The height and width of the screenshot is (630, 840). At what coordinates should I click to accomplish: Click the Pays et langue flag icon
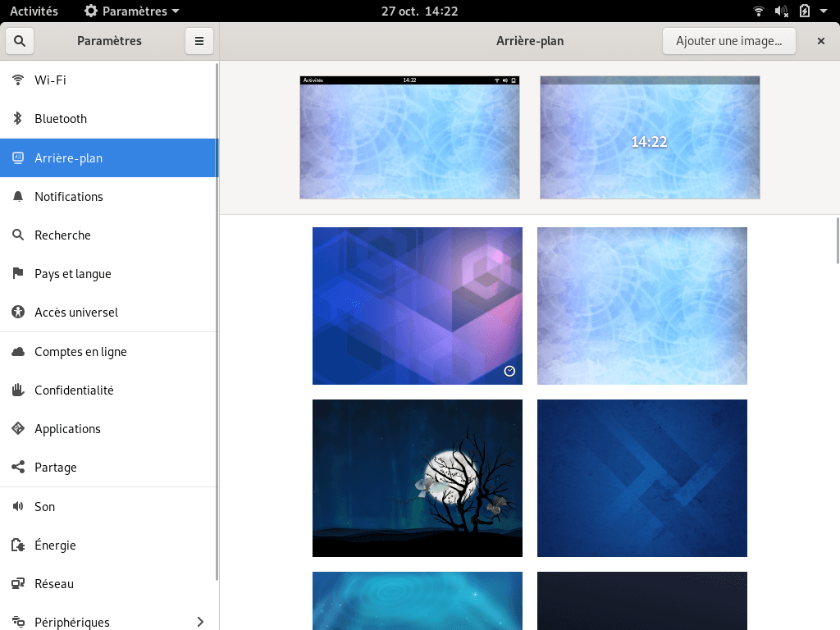(x=18, y=273)
